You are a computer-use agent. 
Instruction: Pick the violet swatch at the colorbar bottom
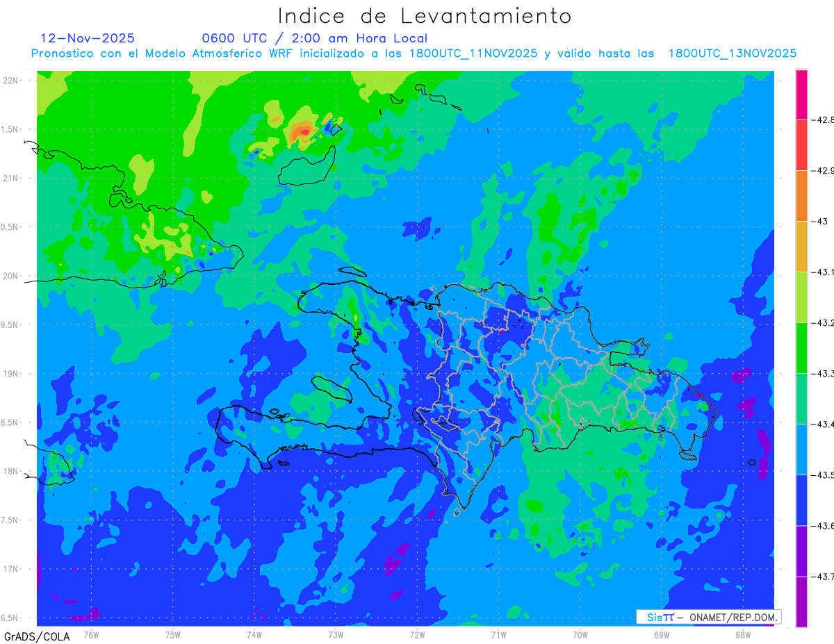coord(801,601)
